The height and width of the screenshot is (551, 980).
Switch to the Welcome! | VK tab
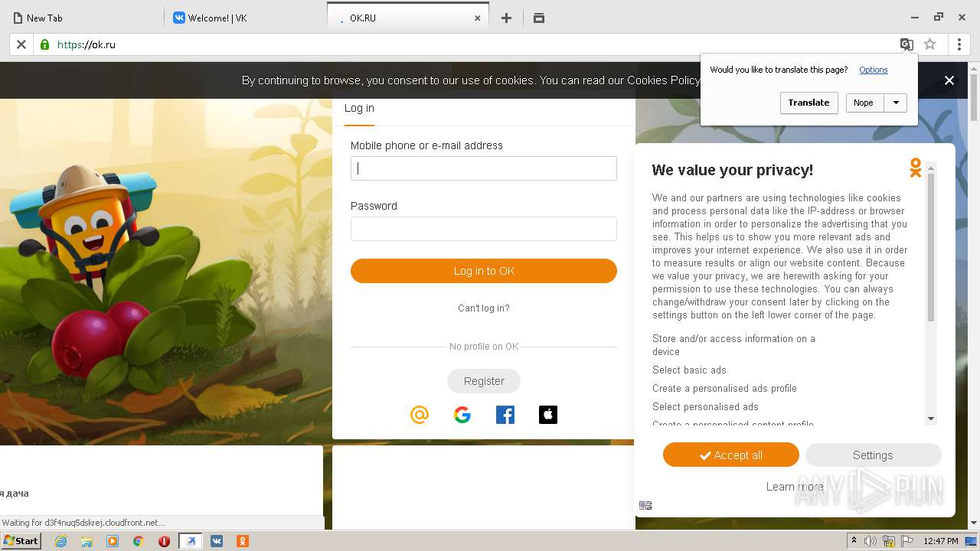point(245,18)
